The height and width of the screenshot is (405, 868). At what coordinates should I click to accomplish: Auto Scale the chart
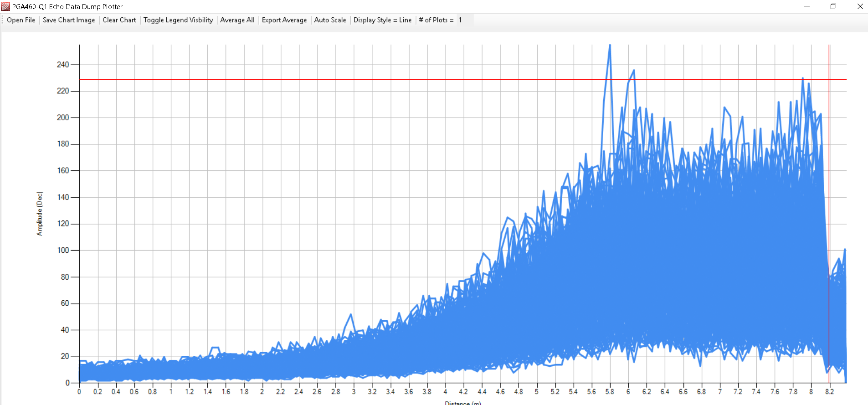[330, 20]
